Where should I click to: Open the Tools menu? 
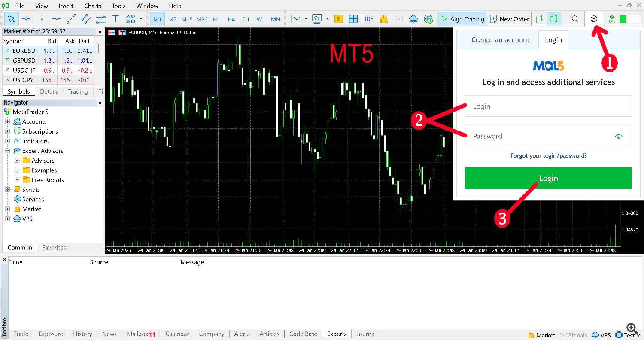pyautogui.click(x=118, y=6)
